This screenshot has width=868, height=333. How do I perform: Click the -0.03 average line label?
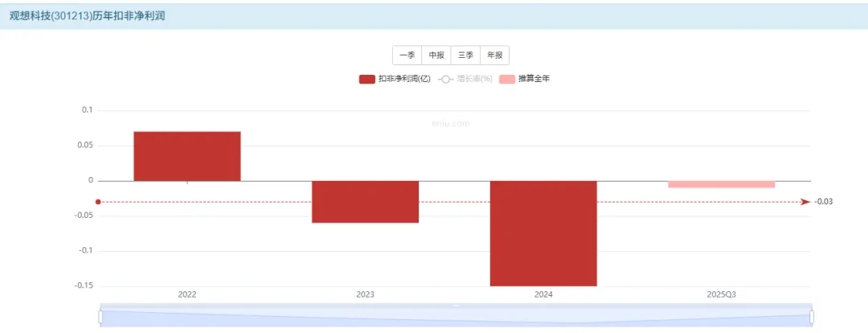(823, 202)
